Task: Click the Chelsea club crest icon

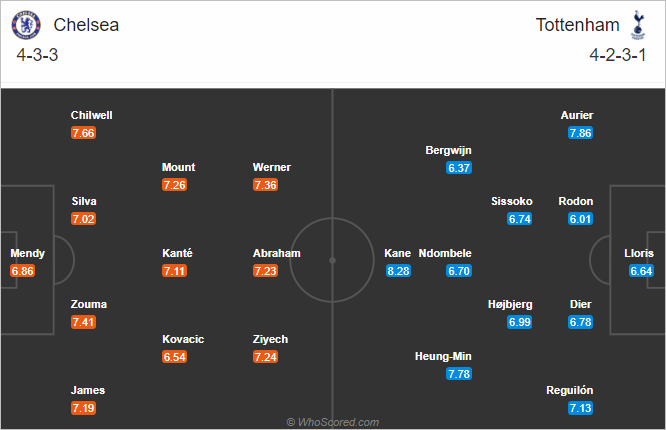Action: (26, 25)
